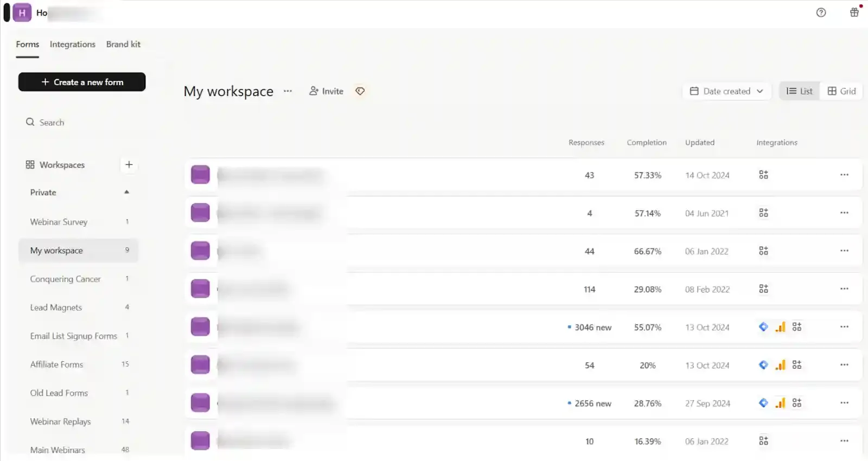This screenshot has width=868, height=461.
Task: Open more options for 08 Feb 2022 row
Action: (x=844, y=289)
